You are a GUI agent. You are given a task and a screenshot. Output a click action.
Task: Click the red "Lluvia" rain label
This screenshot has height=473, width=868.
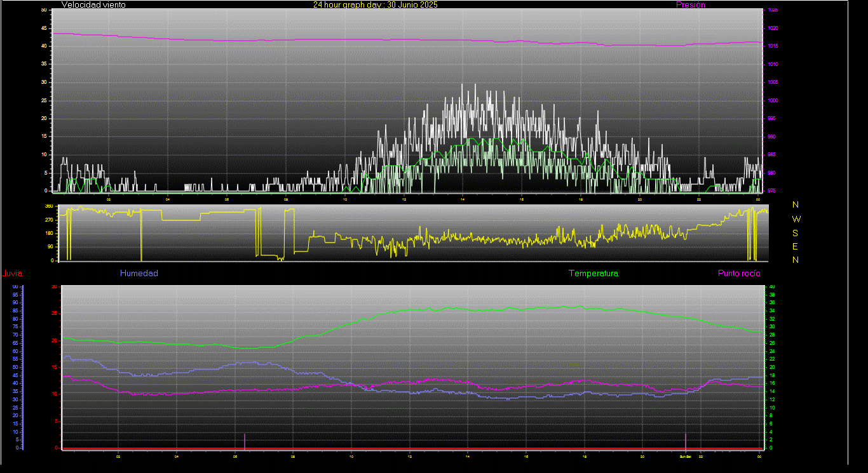click(12, 274)
